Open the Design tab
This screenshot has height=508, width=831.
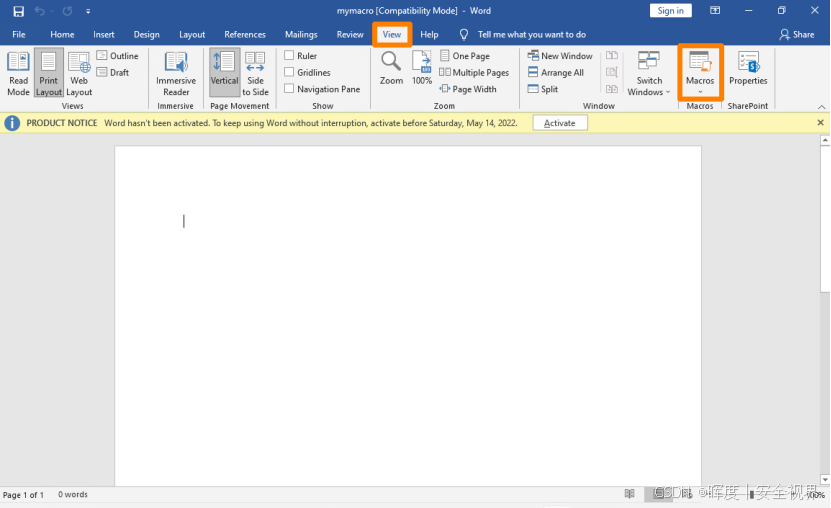coord(147,34)
